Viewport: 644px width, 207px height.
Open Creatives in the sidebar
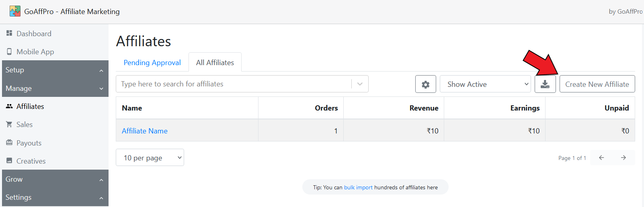tap(31, 161)
